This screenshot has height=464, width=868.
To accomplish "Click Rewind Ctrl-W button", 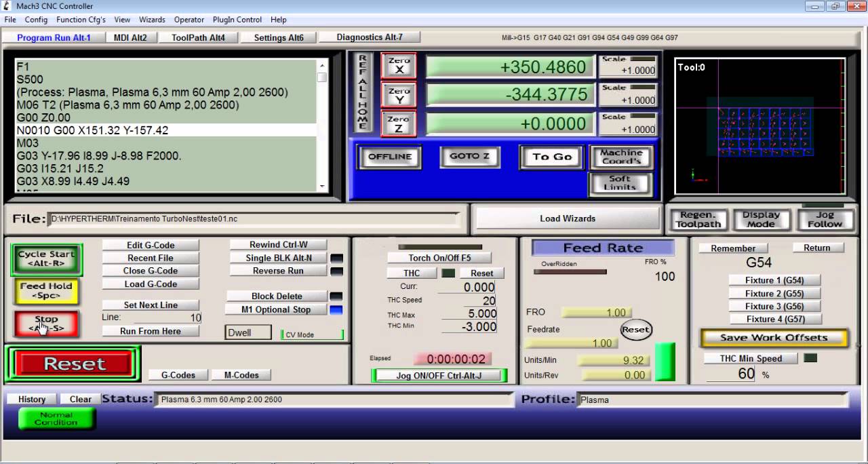I will (x=279, y=245).
